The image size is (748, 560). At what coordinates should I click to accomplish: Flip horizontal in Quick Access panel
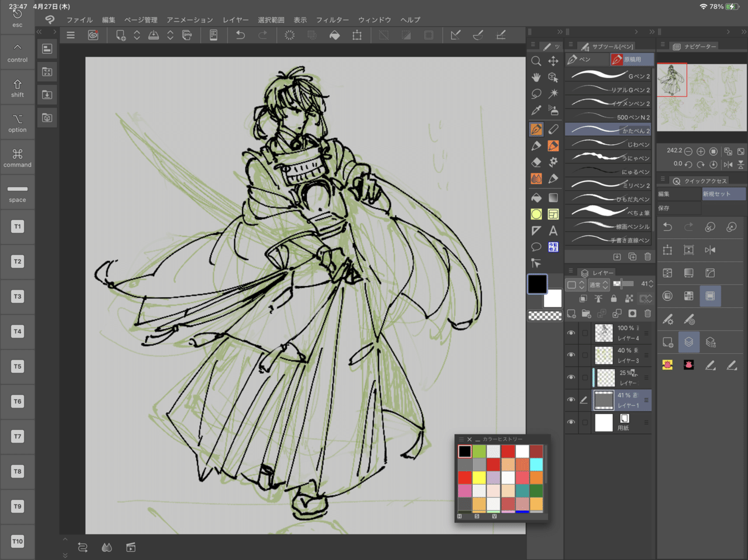(710, 250)
